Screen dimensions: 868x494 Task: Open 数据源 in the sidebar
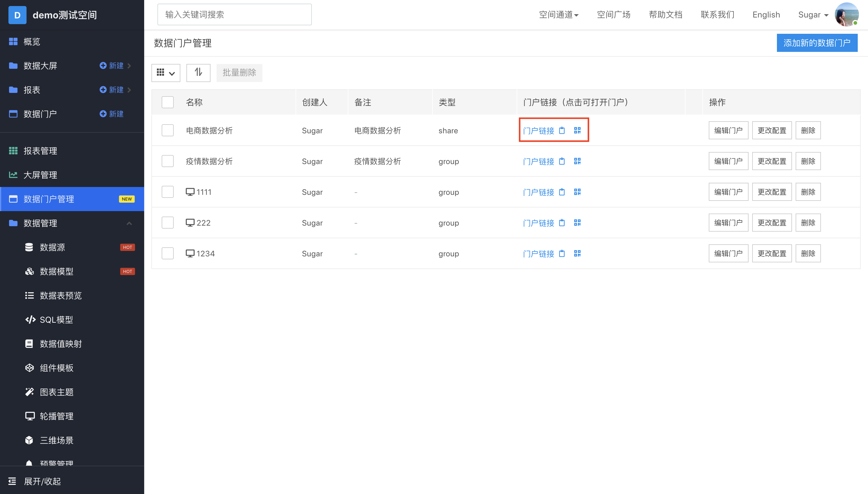coord(52,247)
